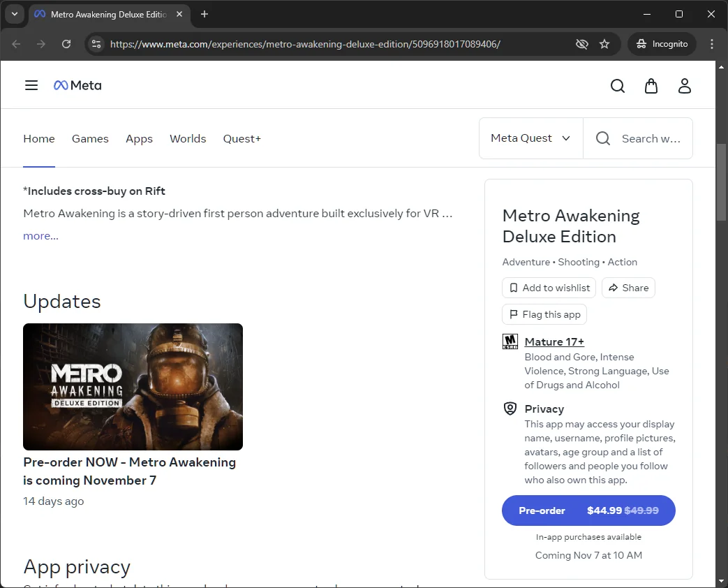The image size is (728, 588).
Task: Click third-party cookie blocked eye icon
Action: pyautogui.click(x=581, y=44)
